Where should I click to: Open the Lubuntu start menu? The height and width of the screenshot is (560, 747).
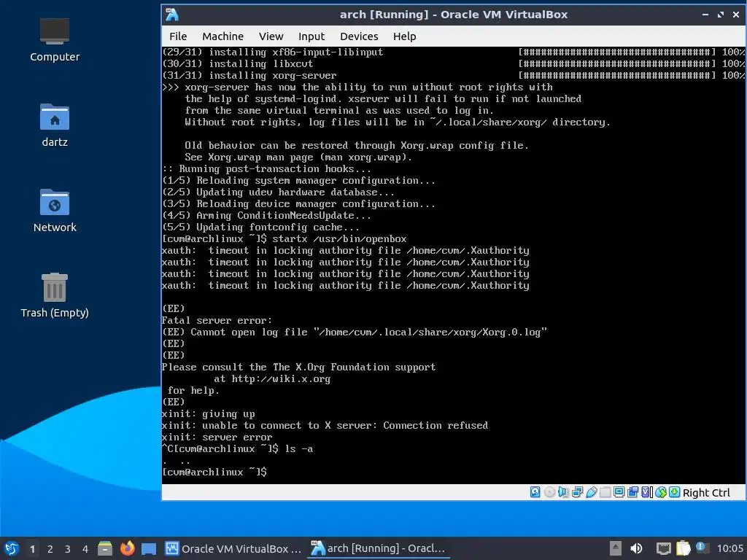[12, 548]
